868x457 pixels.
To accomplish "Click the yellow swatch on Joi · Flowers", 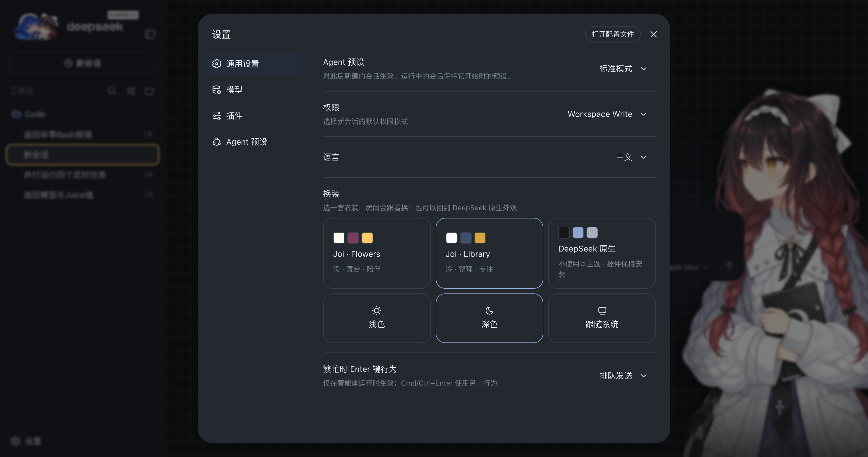I will 367,238.
